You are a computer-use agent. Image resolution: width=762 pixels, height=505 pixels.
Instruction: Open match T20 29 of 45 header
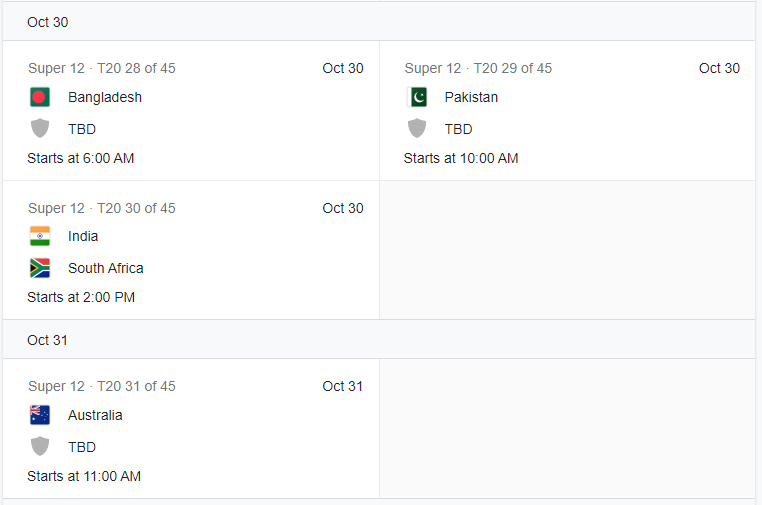tap(478, 68)
